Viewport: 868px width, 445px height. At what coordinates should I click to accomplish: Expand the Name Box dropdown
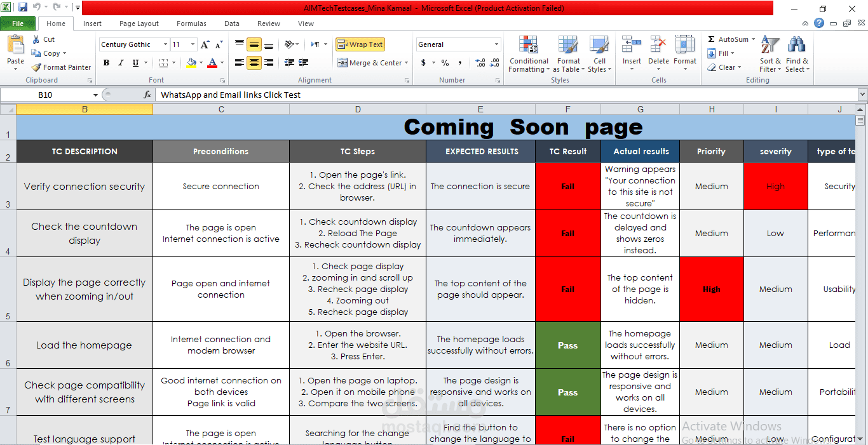96,95
